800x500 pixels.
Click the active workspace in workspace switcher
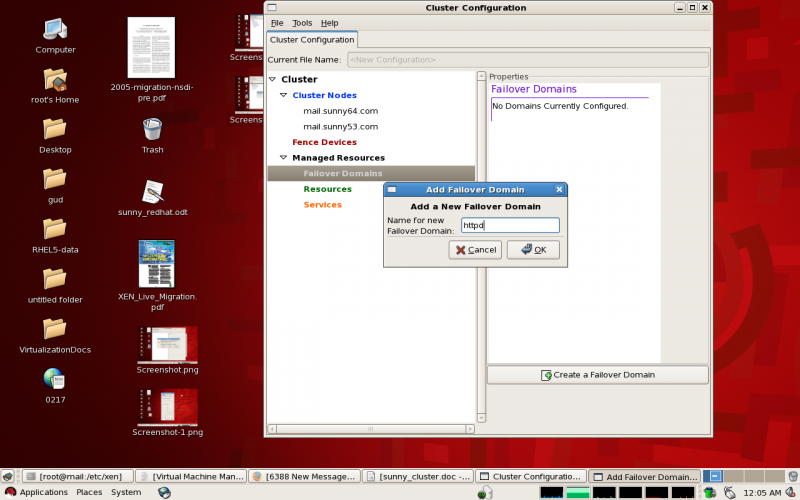[713, 477]
